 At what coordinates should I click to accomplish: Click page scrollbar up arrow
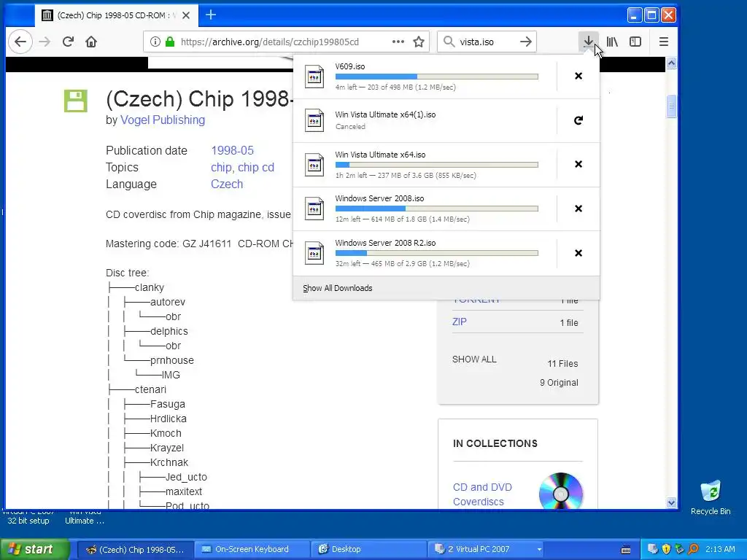(x=671, y=63)
